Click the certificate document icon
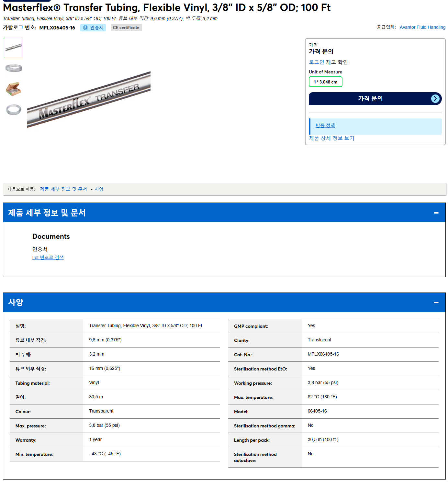This screenshot has height=486, width=448. [85, 28]
